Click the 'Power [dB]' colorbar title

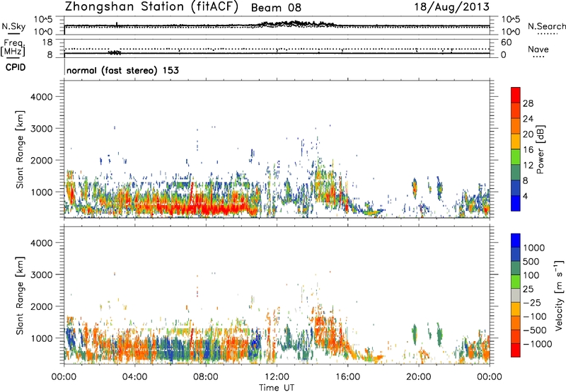(x=540, y=149)
